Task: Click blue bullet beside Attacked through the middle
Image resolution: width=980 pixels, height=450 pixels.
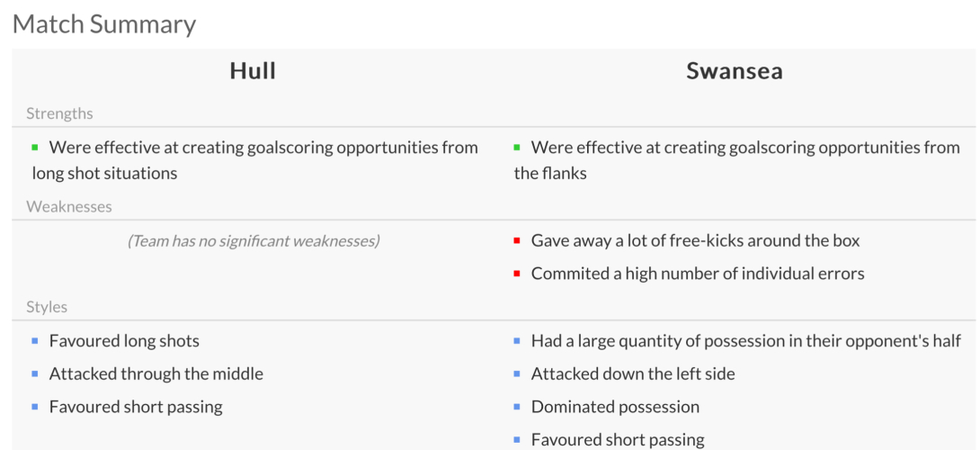Action: [35, 373]
